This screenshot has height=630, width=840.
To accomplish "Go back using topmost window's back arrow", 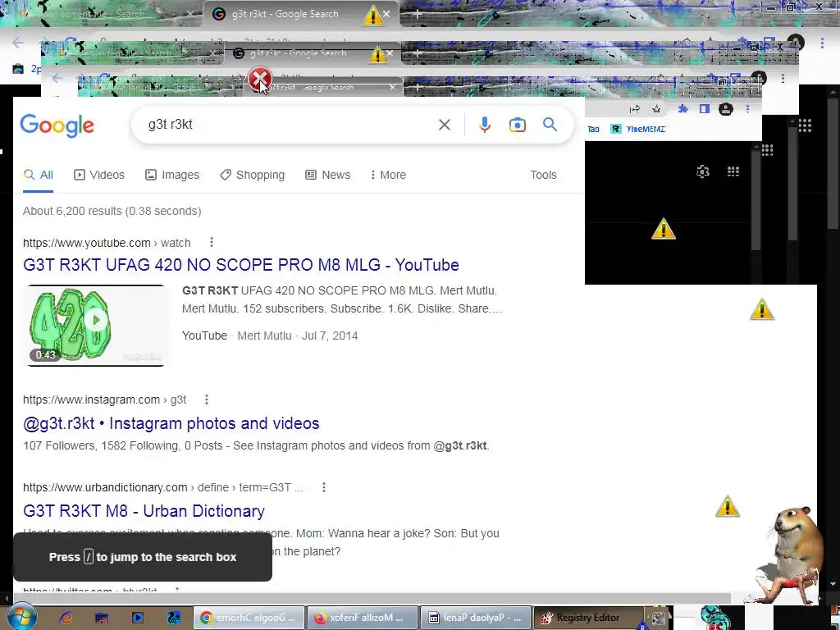I will [18, 43].
